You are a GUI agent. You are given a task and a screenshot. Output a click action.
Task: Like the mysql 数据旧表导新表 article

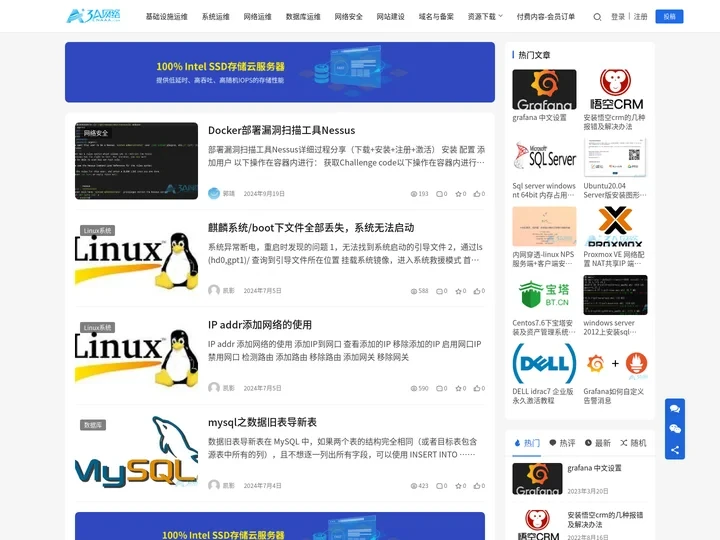[479, 486]
